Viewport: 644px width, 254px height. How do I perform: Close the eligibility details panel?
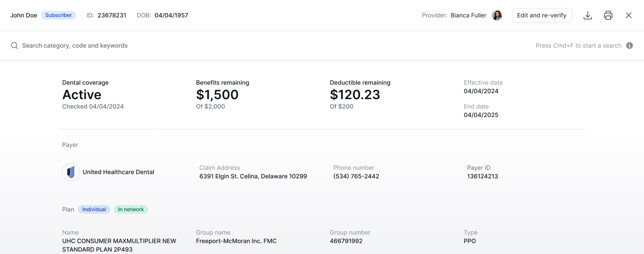click(629, 15)
